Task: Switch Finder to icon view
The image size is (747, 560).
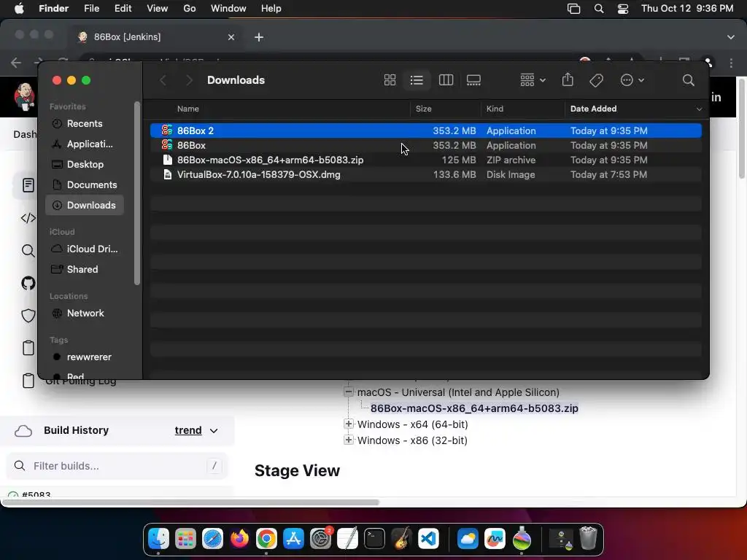Action: [390, 80]
